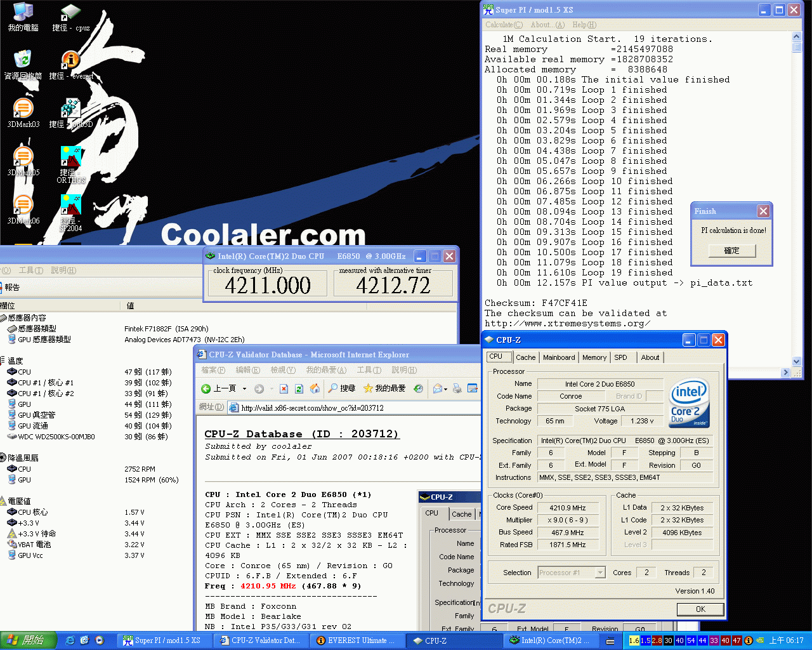Click Internet Explorer quick launch icon in taskbar
This screenshot has width=812, height=650.
[70, 640]
